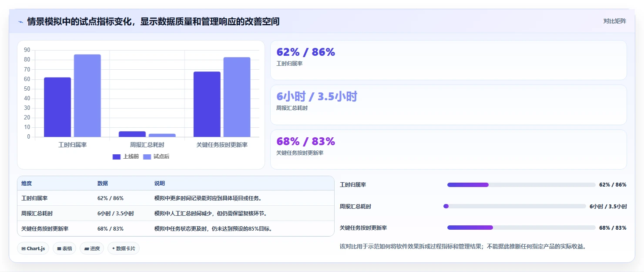
Task: Click the 数据卡片 tag chip
Action: pos(124,248)
